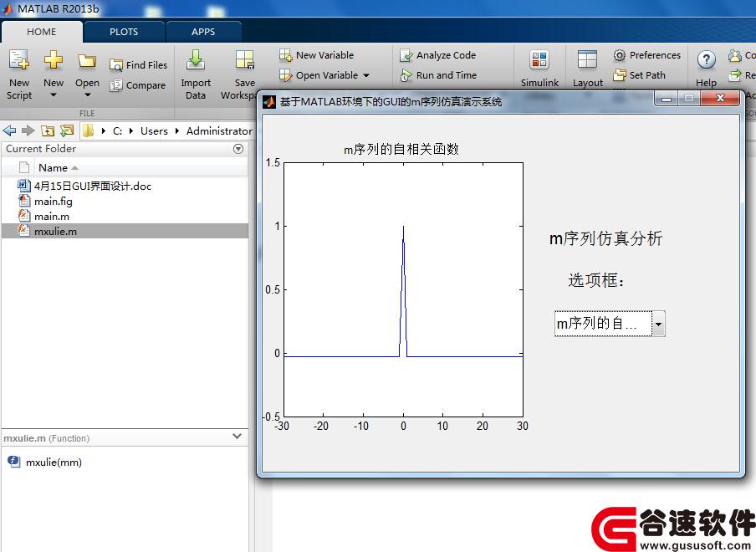Open the Current Folder panel actions menu
The width and height of the screenshot is (756, 552).
point(238,149)
